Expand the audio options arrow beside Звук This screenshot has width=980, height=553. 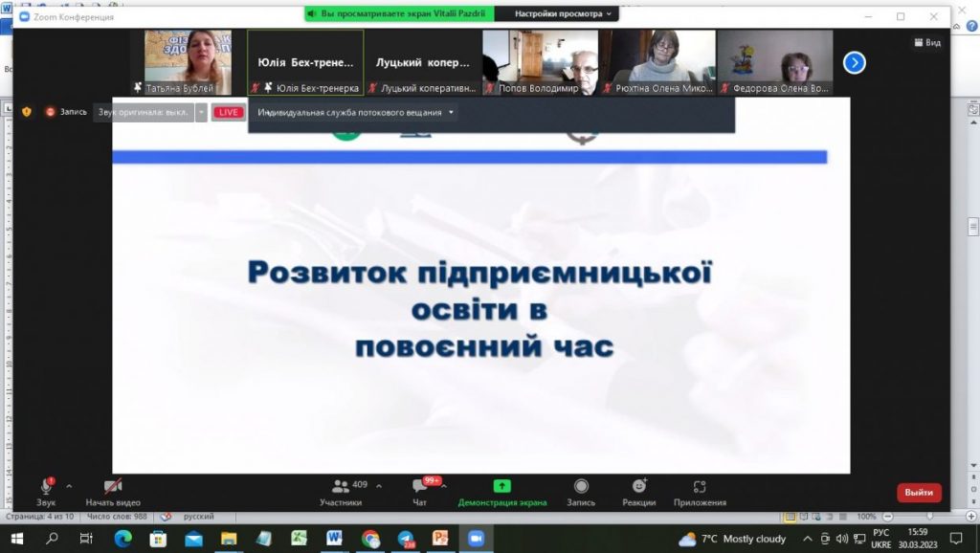(69, 486)
